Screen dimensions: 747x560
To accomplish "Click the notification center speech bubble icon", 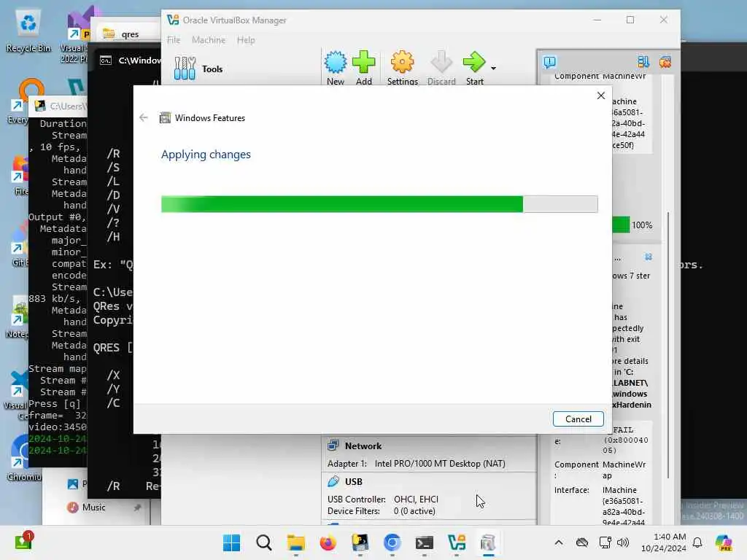I will (x=550, y=62).
